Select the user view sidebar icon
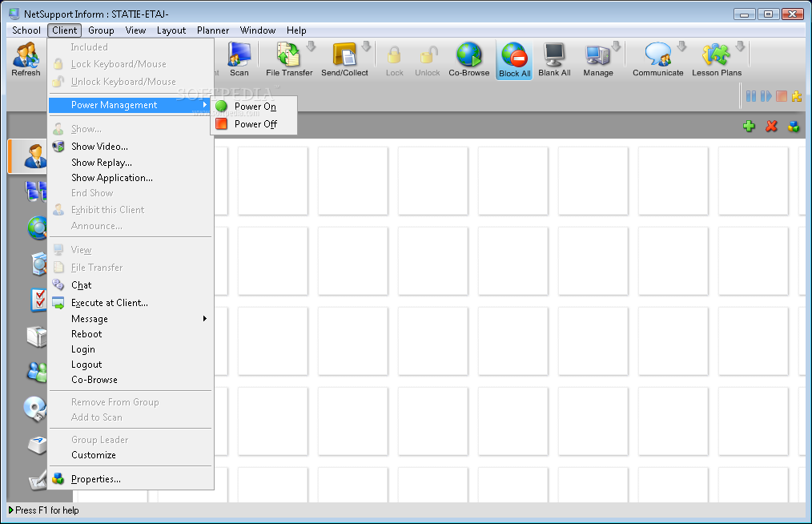The width and height of the screenshot is (812, 524). (x=34, y=156)
